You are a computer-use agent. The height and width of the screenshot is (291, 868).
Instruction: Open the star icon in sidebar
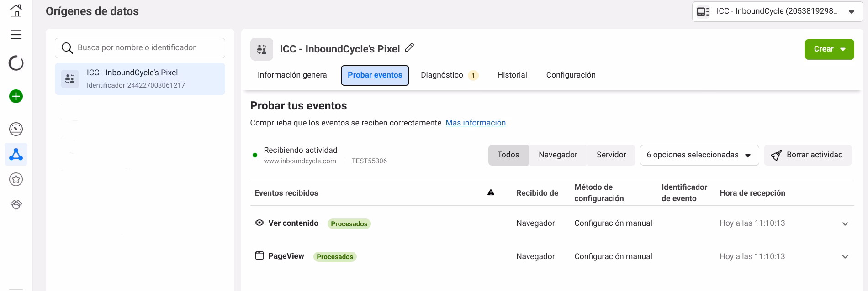click(16, 179)
